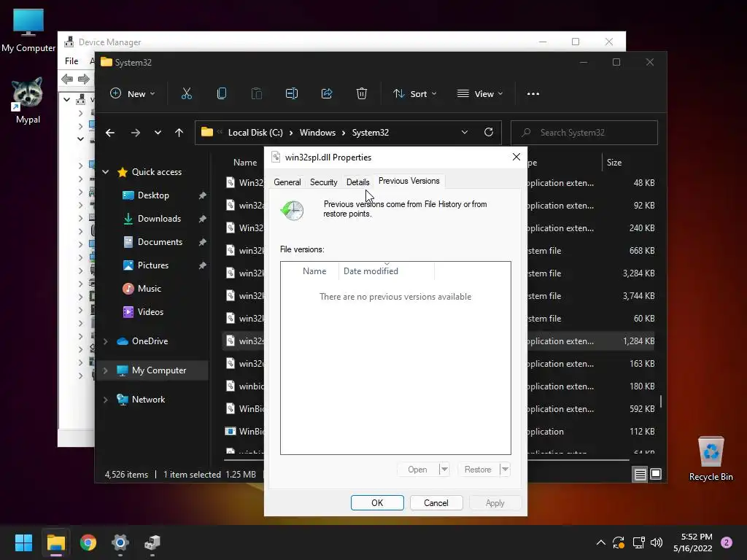Open Device Manager taskbar icon
The width and height of the screenshot is (747, 560).
[152, 542]
